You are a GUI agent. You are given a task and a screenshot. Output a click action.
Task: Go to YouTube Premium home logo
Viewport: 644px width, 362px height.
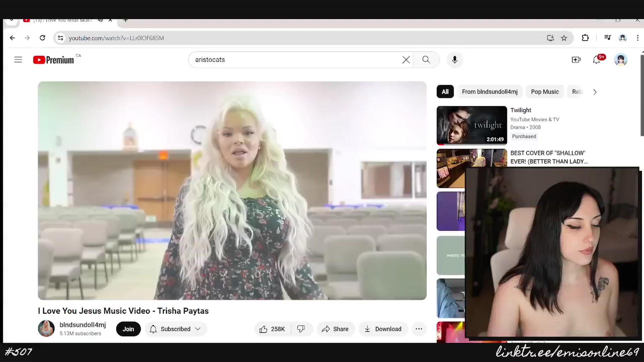point(54,60)
